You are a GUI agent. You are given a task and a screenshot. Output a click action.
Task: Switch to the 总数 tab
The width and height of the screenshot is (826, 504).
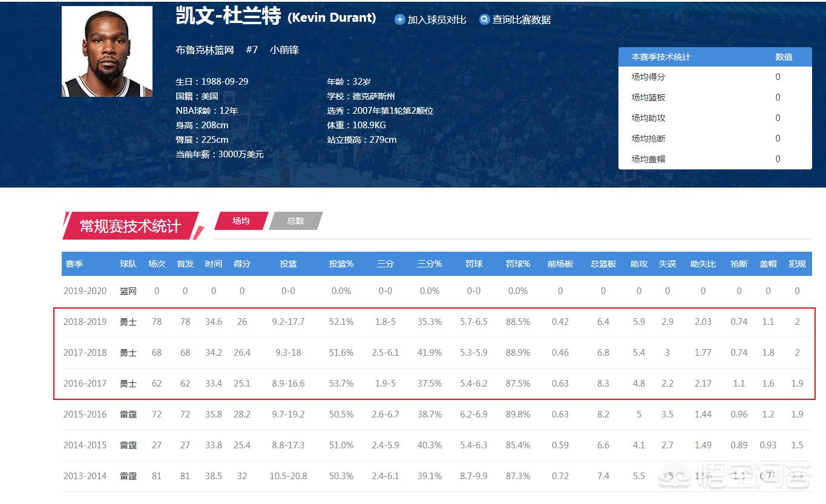click(x=295, y=221)
